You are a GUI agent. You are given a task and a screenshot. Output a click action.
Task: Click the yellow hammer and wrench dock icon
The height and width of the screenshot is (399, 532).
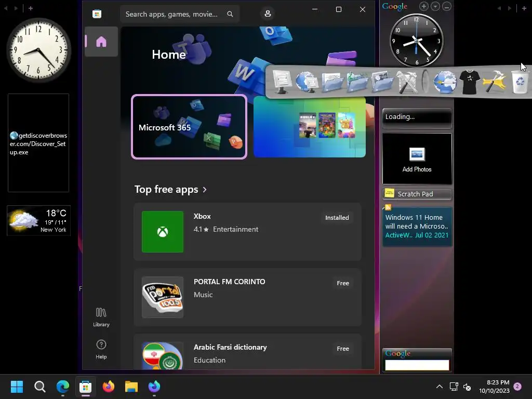point(495,82)
